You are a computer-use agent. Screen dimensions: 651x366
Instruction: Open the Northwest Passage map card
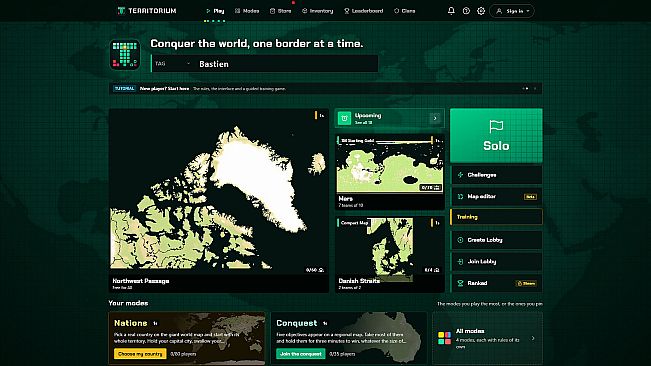(219, 200)
